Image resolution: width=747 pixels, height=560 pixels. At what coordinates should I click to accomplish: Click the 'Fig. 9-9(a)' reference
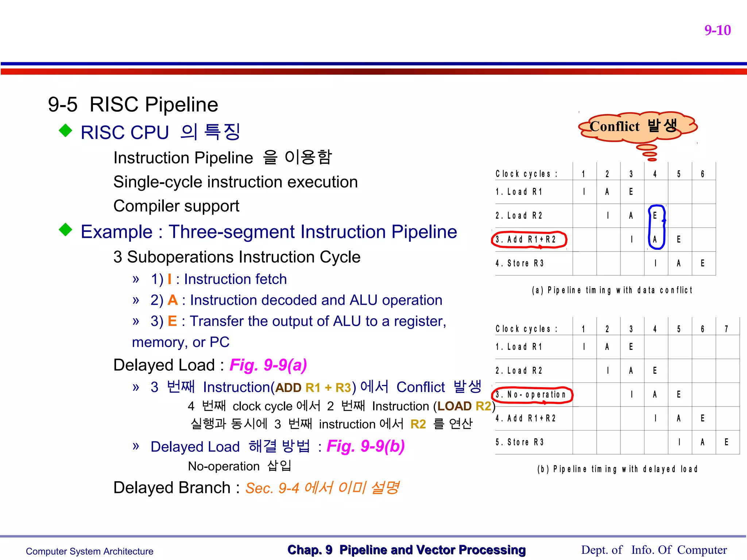point(268,365)
